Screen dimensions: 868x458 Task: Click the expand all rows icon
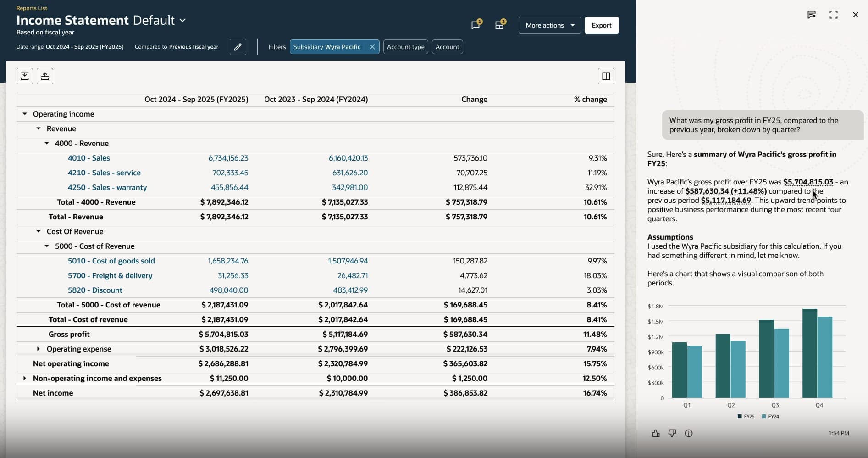click(x=25, y=76)
